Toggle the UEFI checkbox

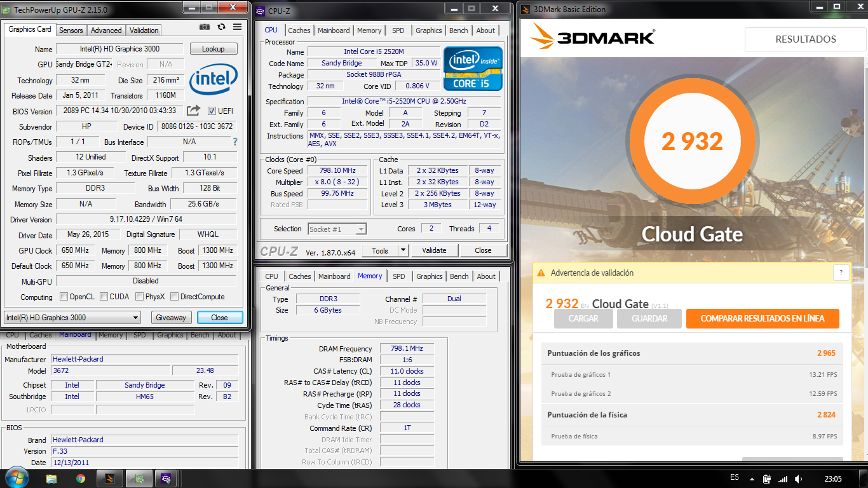coord(212,111)
